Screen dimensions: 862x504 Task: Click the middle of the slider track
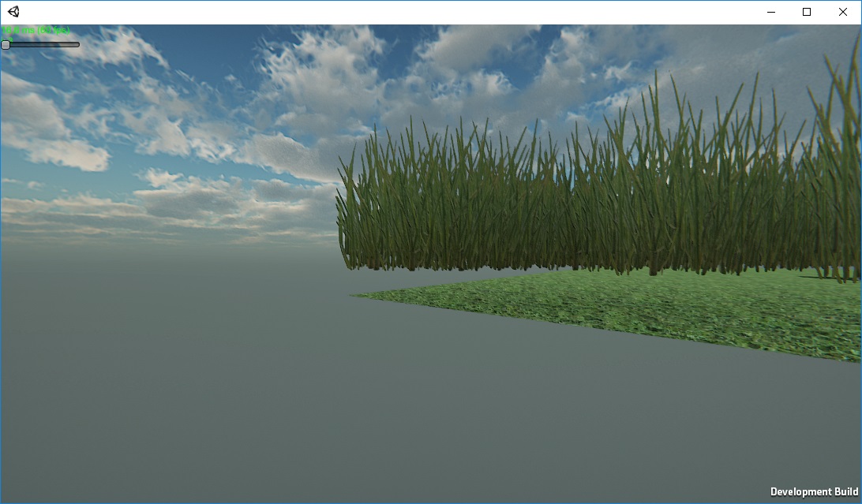coord(41,45)
